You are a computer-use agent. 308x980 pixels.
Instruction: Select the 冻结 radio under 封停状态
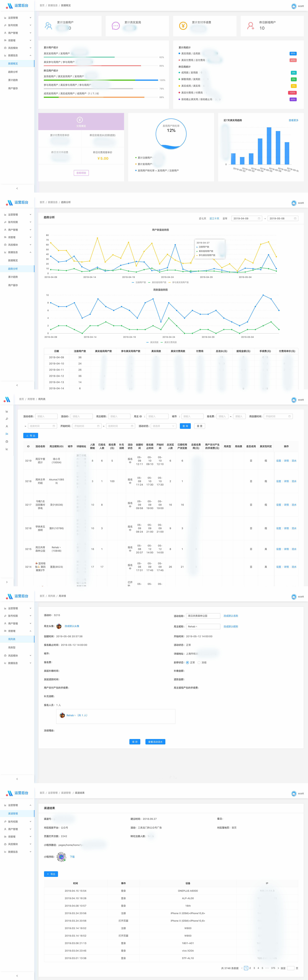199,662
